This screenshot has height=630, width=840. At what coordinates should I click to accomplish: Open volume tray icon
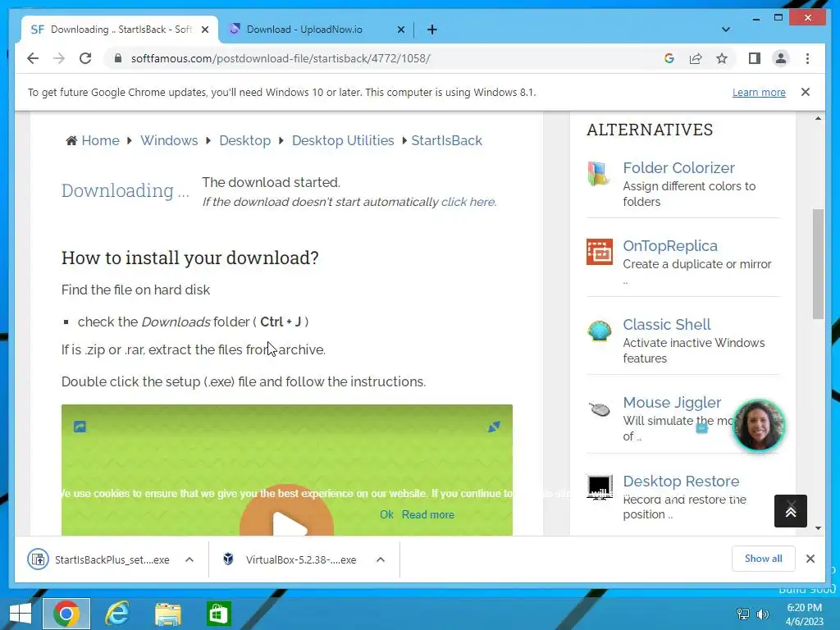762,614
